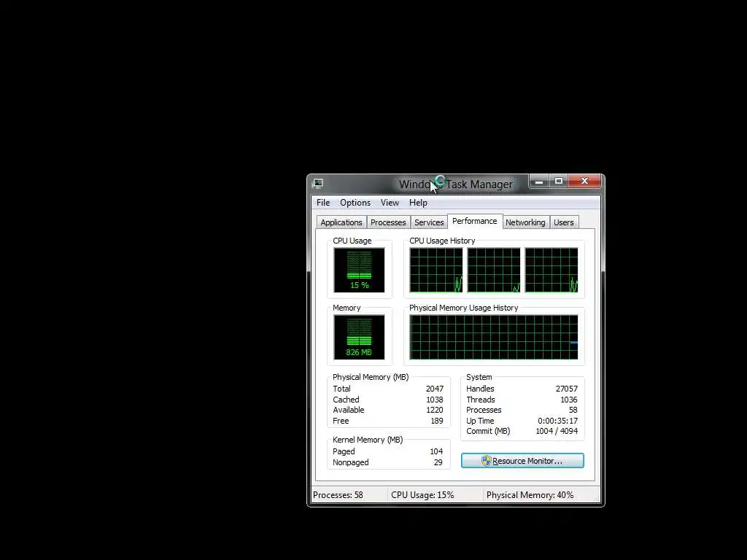Open the File menu
This screenshot has width=747, height=560.
(x=323, y=203)
